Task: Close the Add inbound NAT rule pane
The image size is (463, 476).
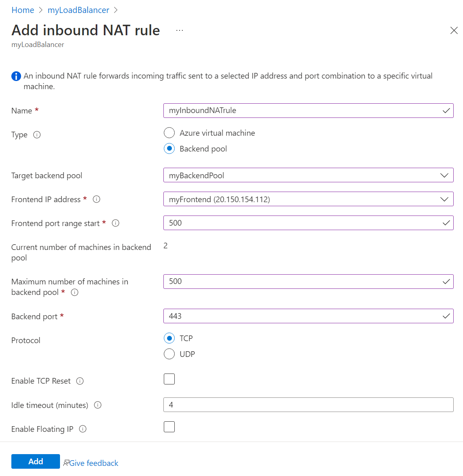Action: (454, 30)
